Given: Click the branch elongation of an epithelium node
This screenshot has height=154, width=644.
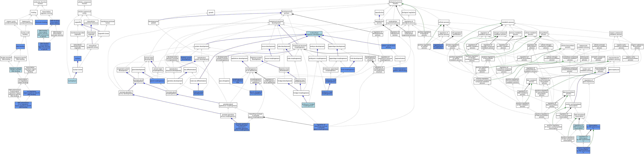Looking at the screenshot, I should 256,93.
